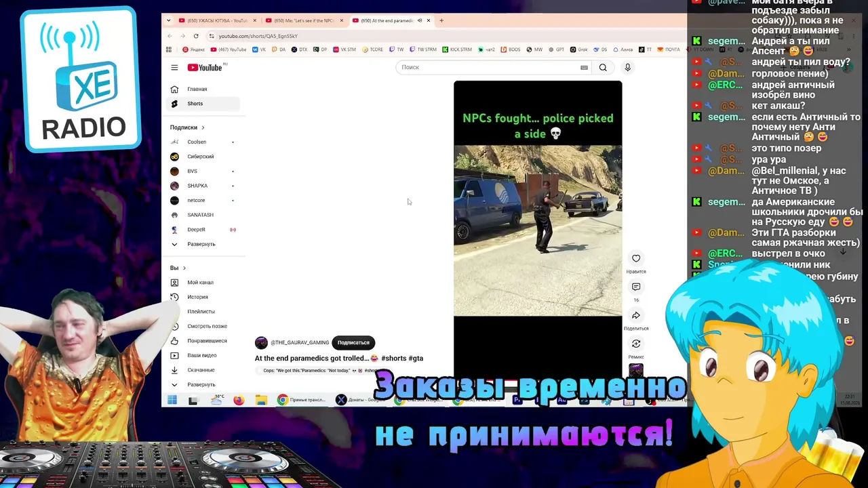The height and width of the screenshot is (488, 868).
Task: Open История watch history
Action: click(x=204, y=297)
